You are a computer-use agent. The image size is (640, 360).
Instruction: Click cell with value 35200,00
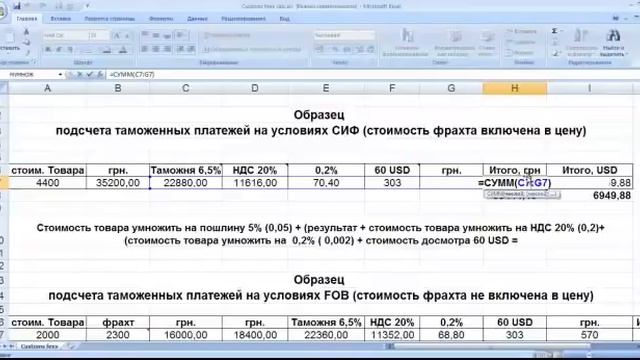click(x=118, y=183)
